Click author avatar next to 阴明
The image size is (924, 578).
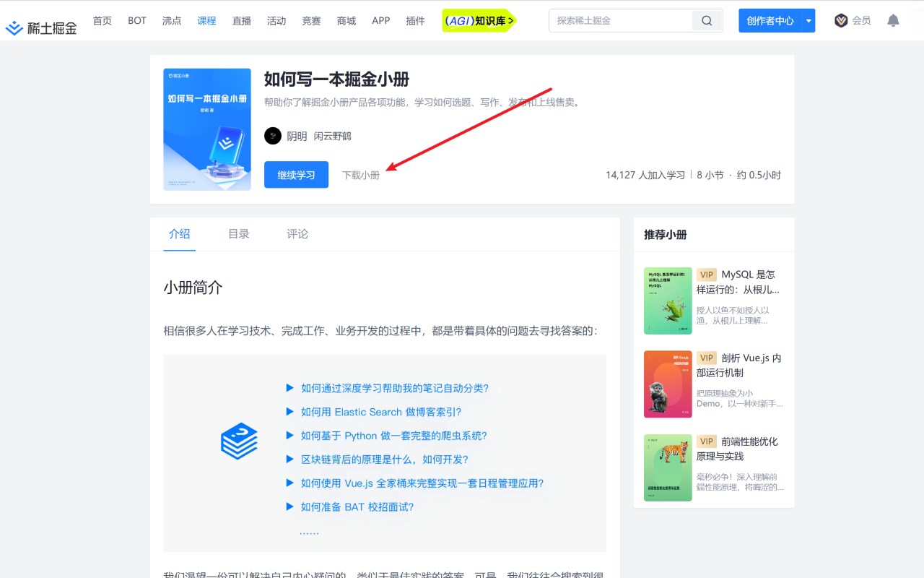(x=273, y=136)
